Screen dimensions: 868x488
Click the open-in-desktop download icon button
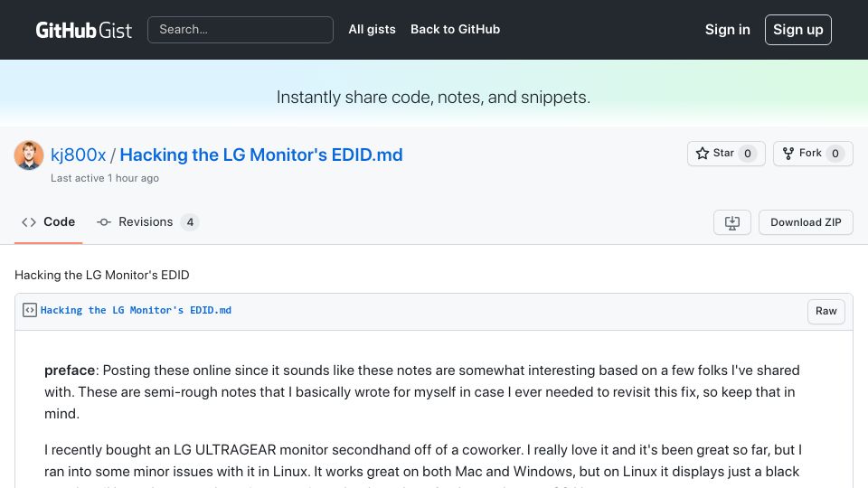point(731,222)
